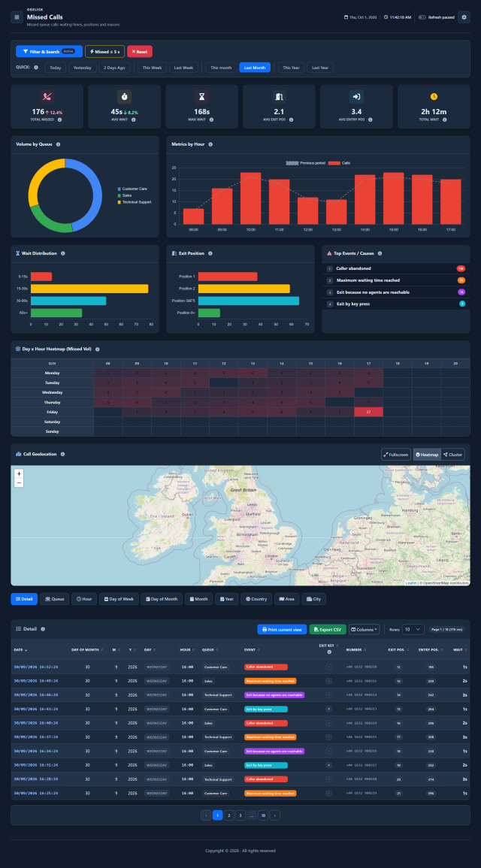Open the Leaflet attribution link
The height and width of the screenshot is (868, 481).
click(410, 583)
